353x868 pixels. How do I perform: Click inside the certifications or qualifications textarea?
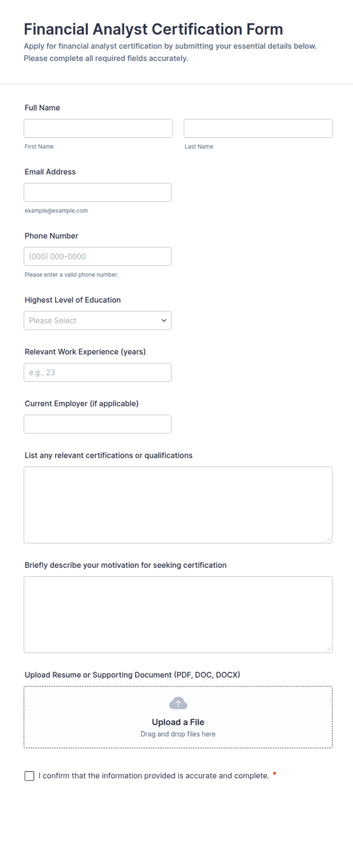[x=178, y=505]
